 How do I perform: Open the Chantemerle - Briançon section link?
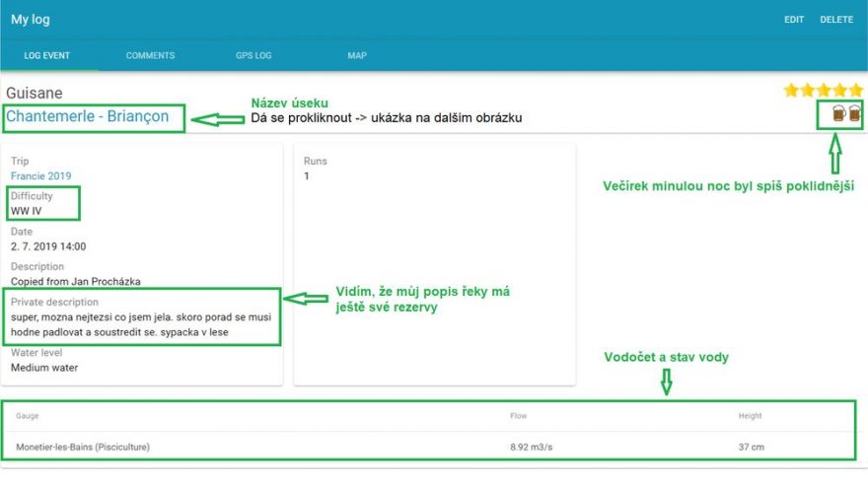click(94, 117)
